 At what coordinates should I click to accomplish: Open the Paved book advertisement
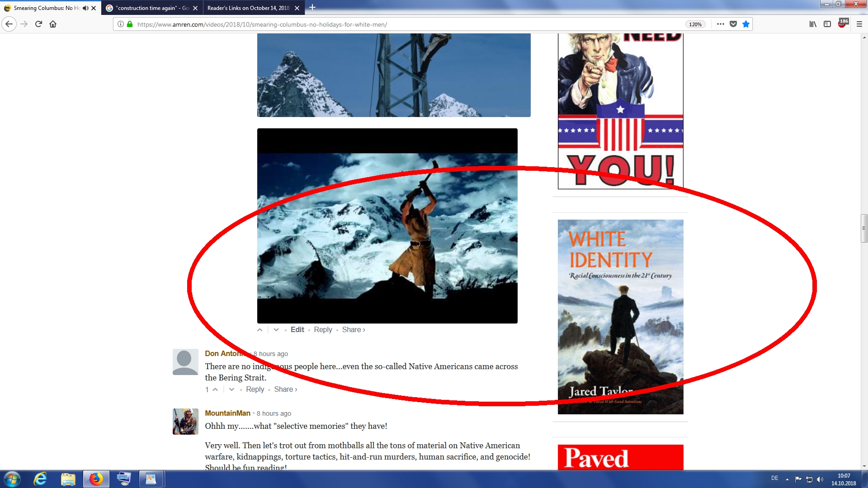pos(620,457)
